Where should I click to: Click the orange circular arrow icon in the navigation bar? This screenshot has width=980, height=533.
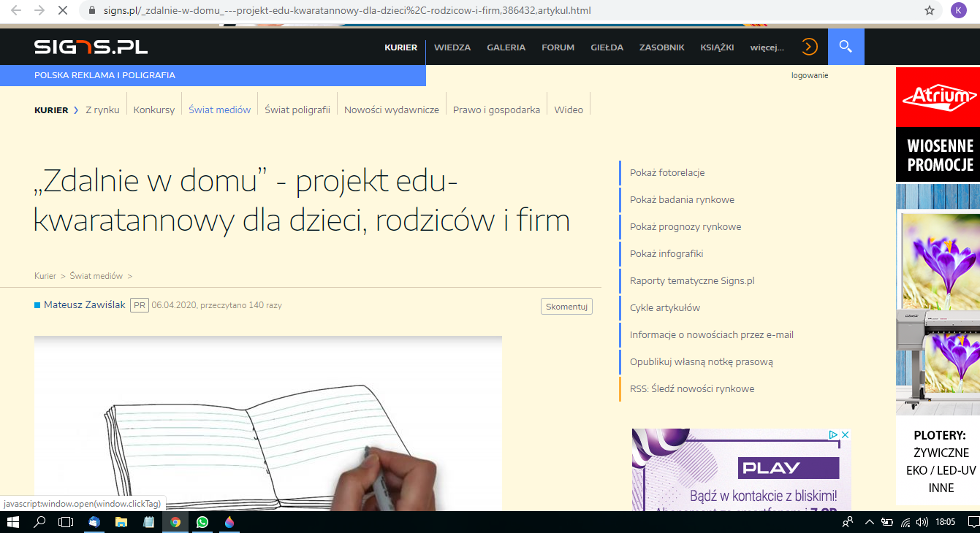[809, 47]
